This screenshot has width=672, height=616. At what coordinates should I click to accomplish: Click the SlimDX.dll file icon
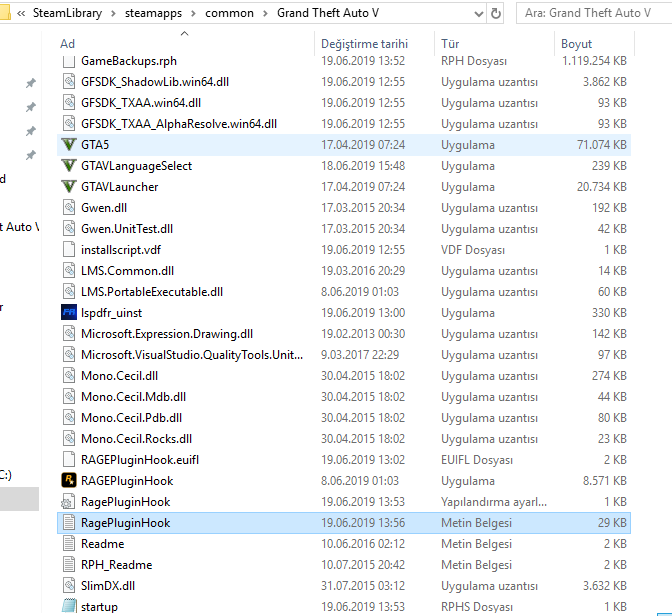tap(69, 586)
